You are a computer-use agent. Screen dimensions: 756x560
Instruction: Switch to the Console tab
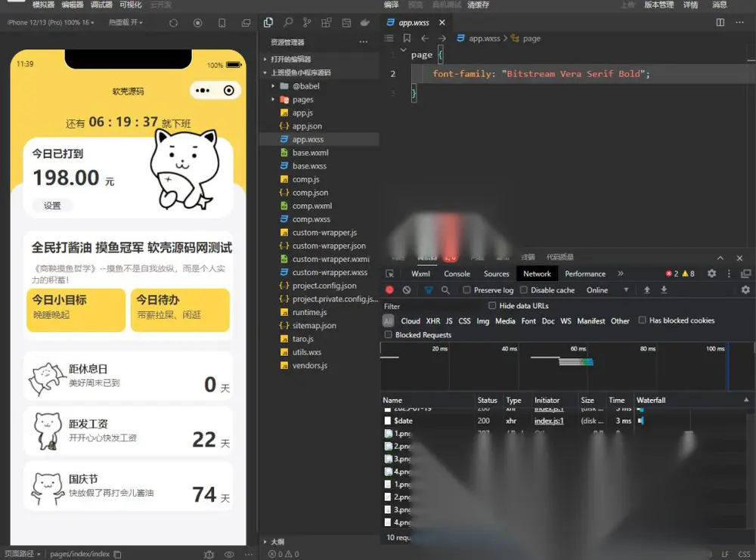click(x=457, y=274)
